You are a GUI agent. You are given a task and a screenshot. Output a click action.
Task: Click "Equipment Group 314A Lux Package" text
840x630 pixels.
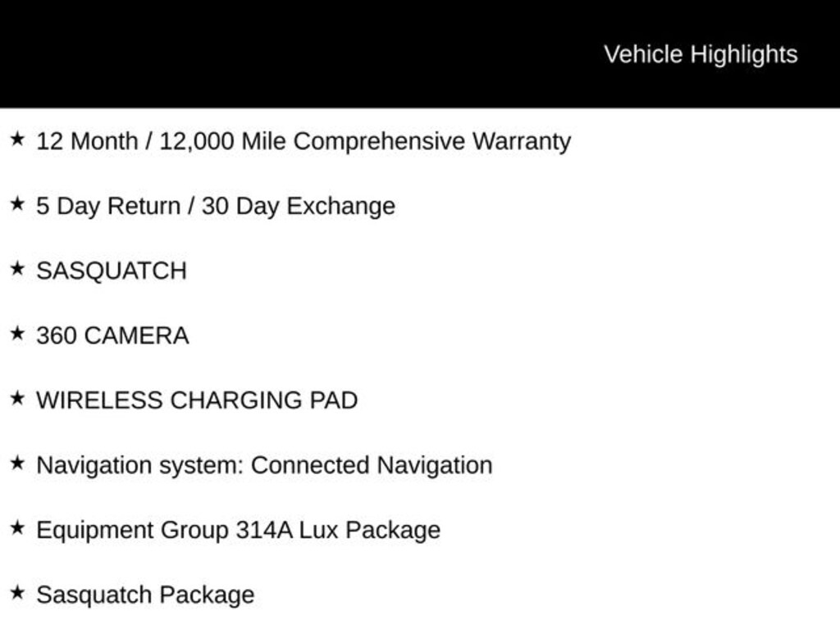[238, 530]
